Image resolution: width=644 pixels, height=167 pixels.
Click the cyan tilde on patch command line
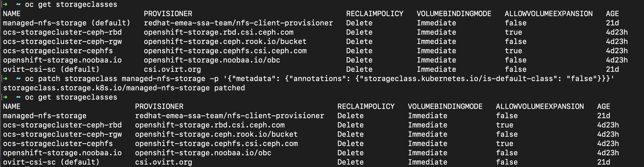coord(18,79)
